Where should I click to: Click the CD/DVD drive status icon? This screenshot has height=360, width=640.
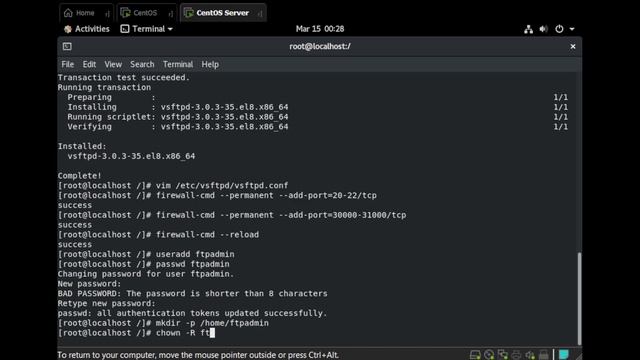tap(489, 355)
